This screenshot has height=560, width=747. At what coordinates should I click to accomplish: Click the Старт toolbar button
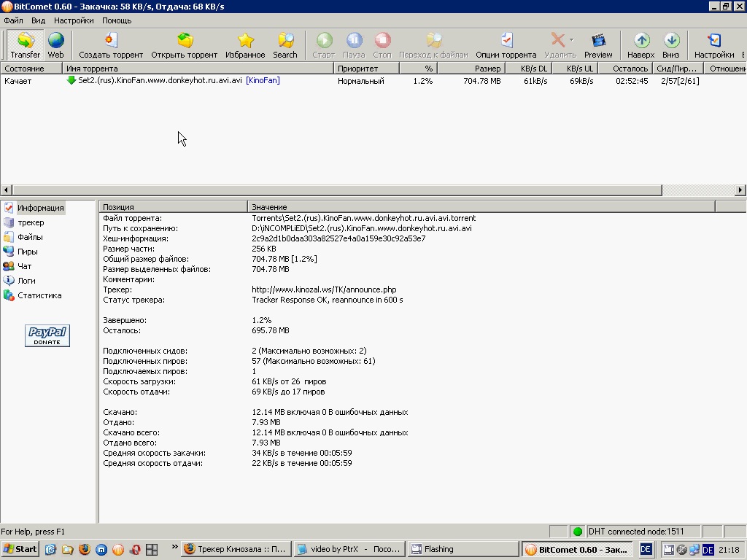coord(324,45)
